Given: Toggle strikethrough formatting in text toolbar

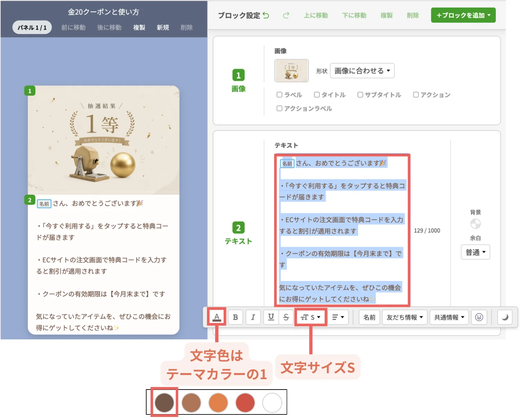Looking at the screenshot, I should (x=286, y=317).
